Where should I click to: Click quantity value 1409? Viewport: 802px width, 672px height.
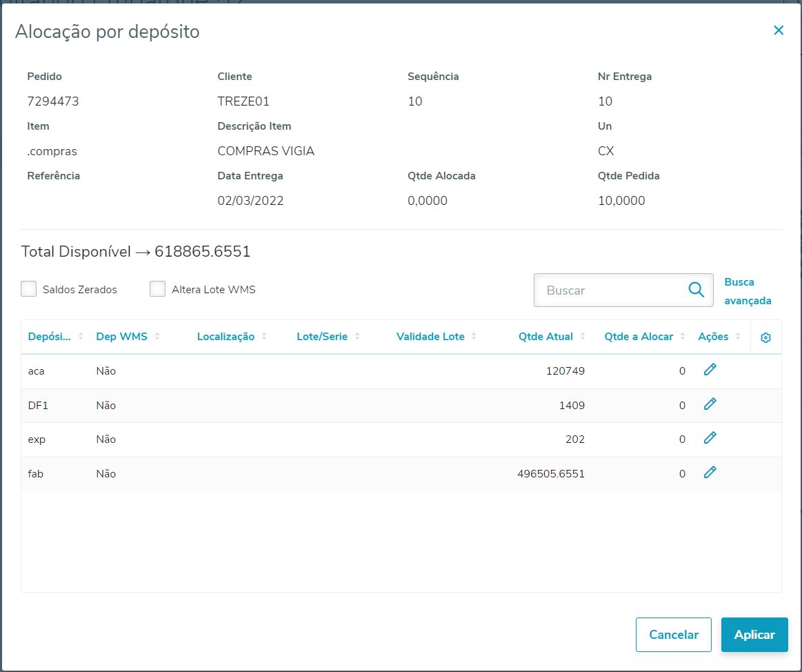click(x=572, y=406)
